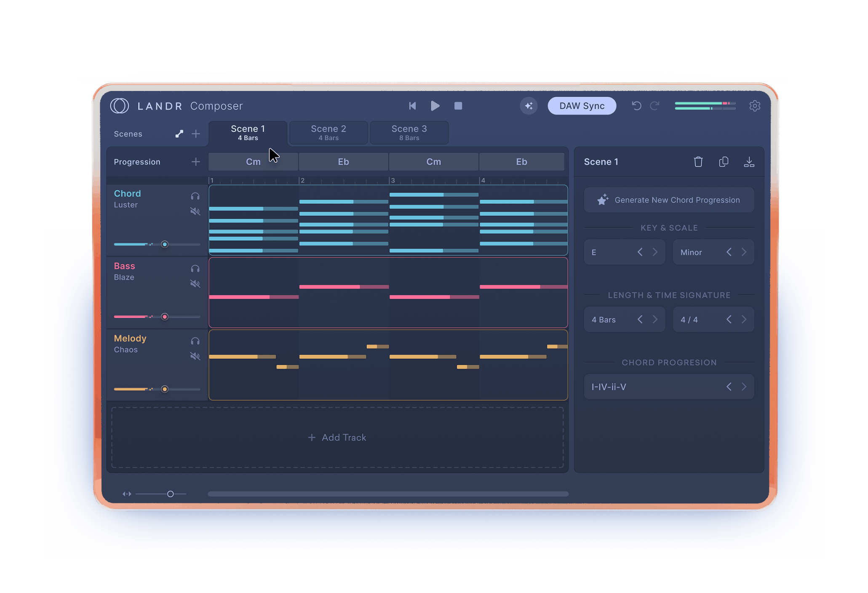868x593 pixels.
Task: Switch to the Scene 3 tab
Action: 409,133
